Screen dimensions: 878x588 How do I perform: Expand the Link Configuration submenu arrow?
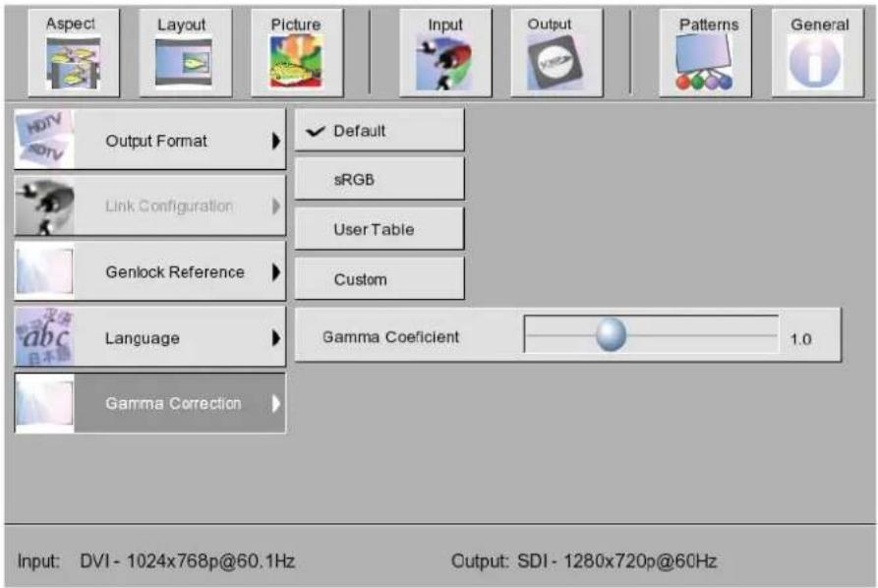(275, 206)
